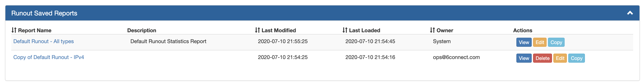Click the Last Modified column header text
Viewport: 644px width, 84px height.
(278, 30)
